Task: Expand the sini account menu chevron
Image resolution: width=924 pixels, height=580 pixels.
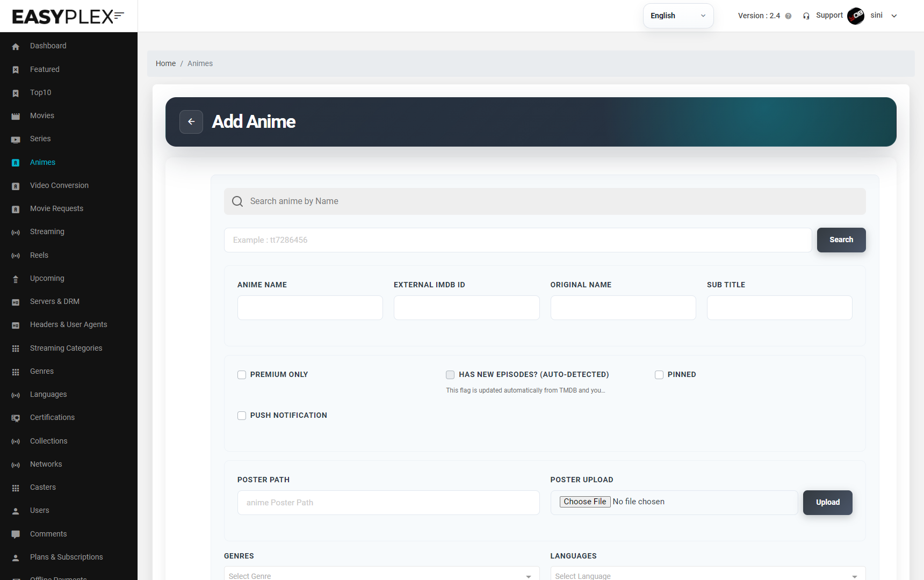Action: point(894,16)
